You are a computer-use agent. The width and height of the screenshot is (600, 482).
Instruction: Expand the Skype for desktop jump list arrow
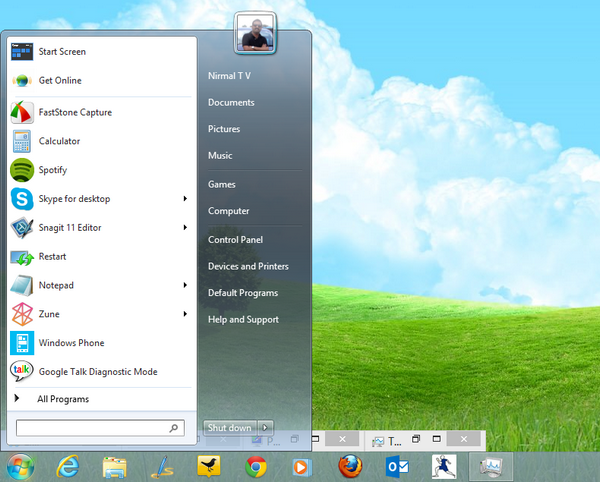coord(185,199)
